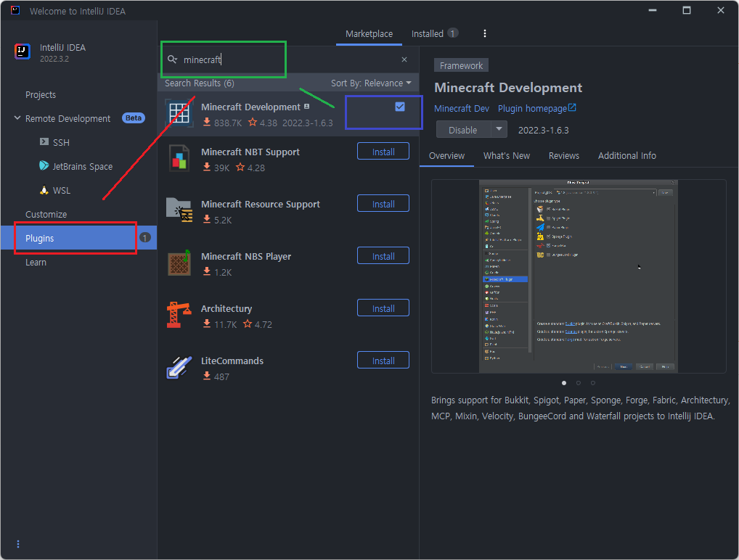Install the Architectury plugin

pos(383,308)
